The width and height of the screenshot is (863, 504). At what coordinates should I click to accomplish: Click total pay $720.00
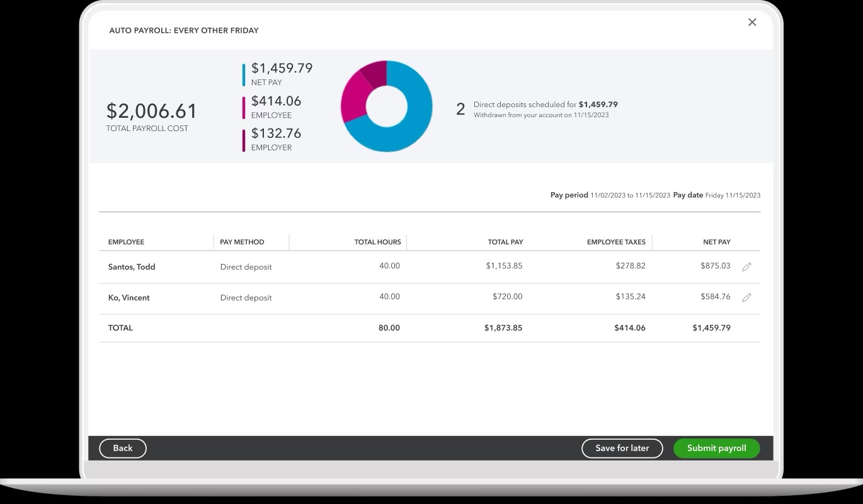pyautogui.click(x=507, y=297)
